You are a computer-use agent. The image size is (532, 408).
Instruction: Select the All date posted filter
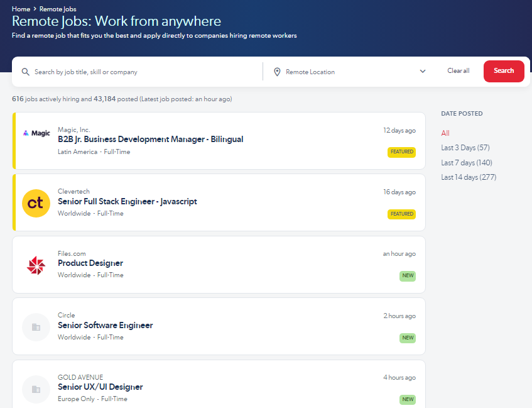tap(445, 133)
